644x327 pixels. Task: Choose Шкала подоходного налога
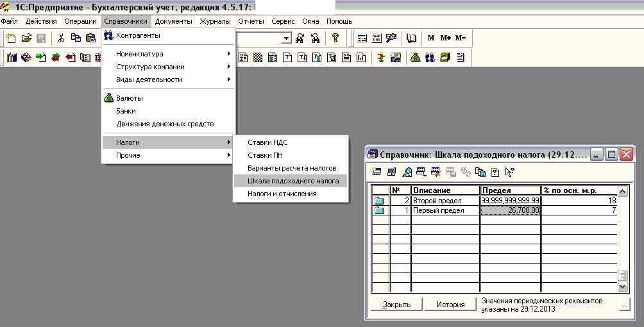pyautogui.click(x=291, y=181)
